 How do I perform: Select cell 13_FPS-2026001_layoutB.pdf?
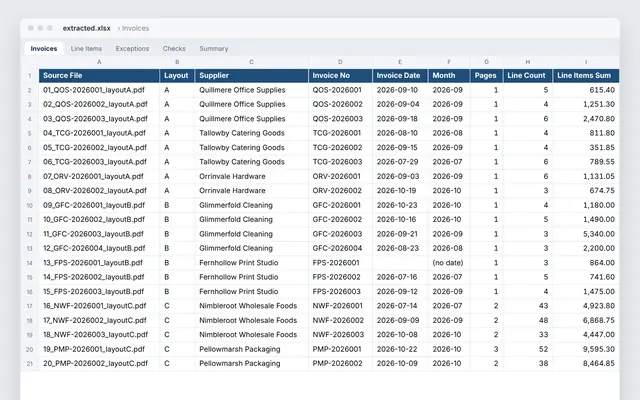[x=99, y=262]
